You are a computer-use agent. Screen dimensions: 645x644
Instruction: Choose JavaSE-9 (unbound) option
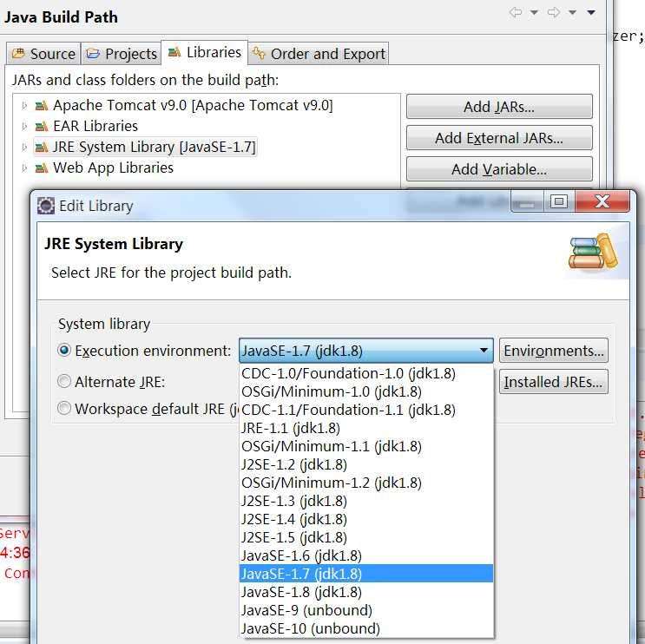(x=366, y=610)
